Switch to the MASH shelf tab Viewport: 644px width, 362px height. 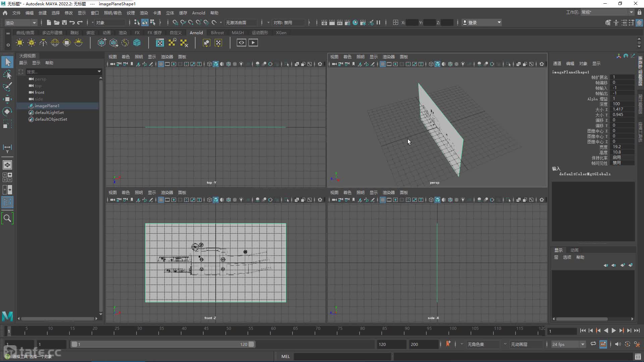(x=238, y=33)
